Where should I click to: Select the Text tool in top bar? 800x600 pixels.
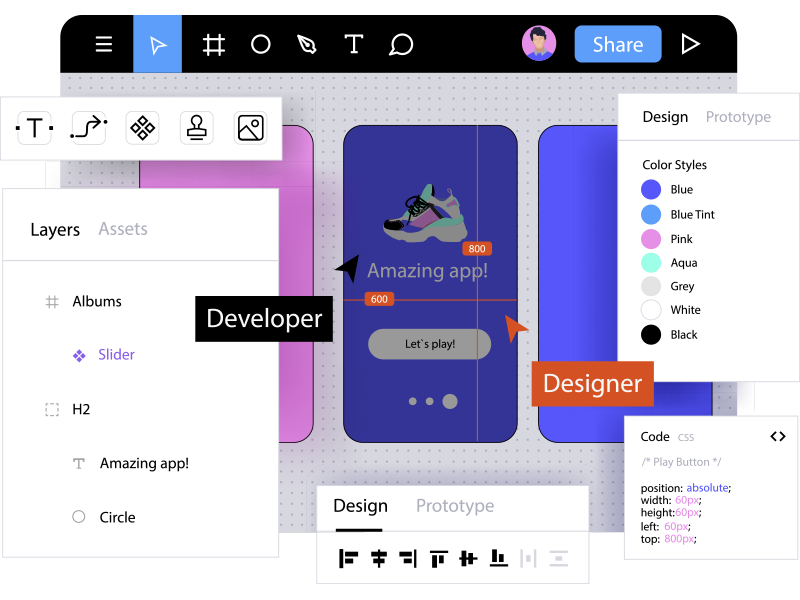pyautogui.click(x=354, y=44)
